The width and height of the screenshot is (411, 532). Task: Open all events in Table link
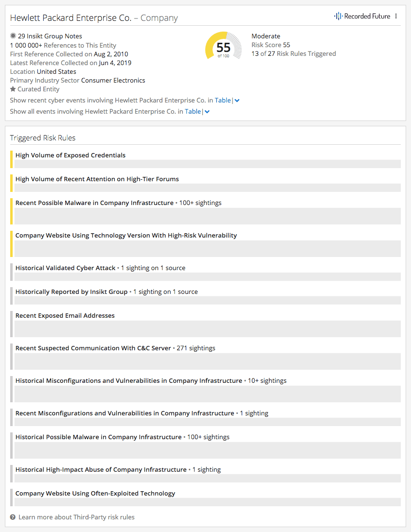(193, 112)
